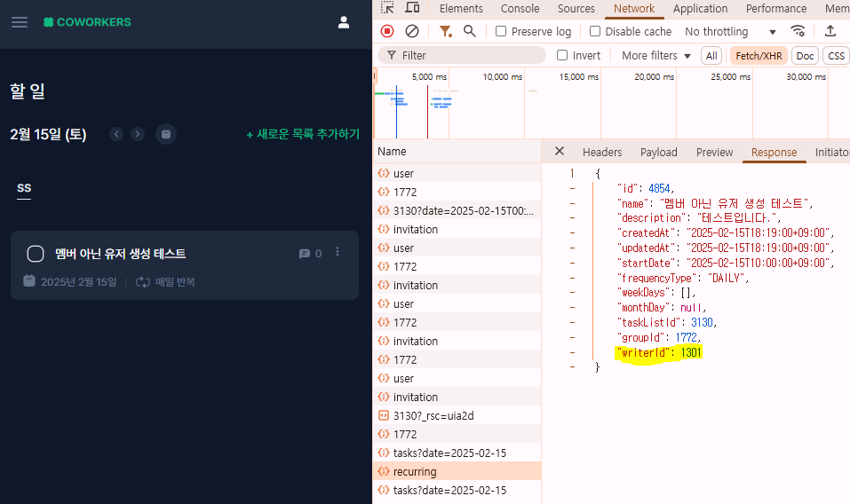Viewport: 850px width, 504px height.
Task: Open the Payload tab of the request
Action: tap(658, 152)
